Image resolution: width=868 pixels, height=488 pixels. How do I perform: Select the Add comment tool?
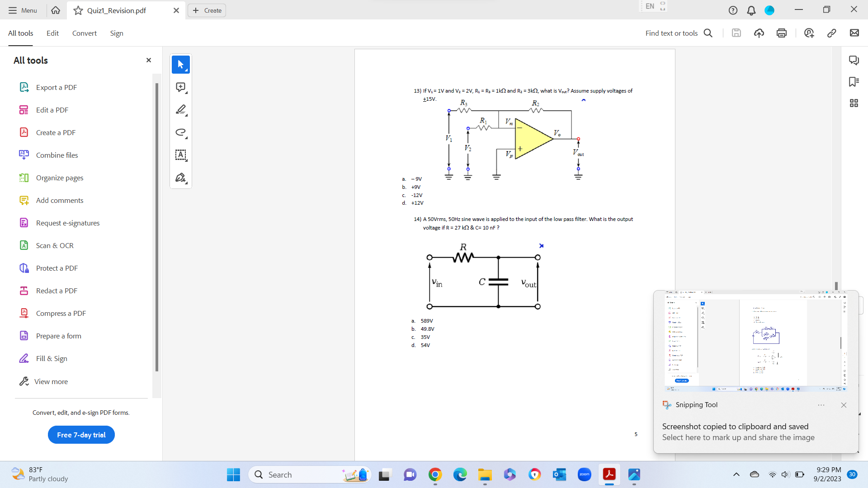click(180, 87)
